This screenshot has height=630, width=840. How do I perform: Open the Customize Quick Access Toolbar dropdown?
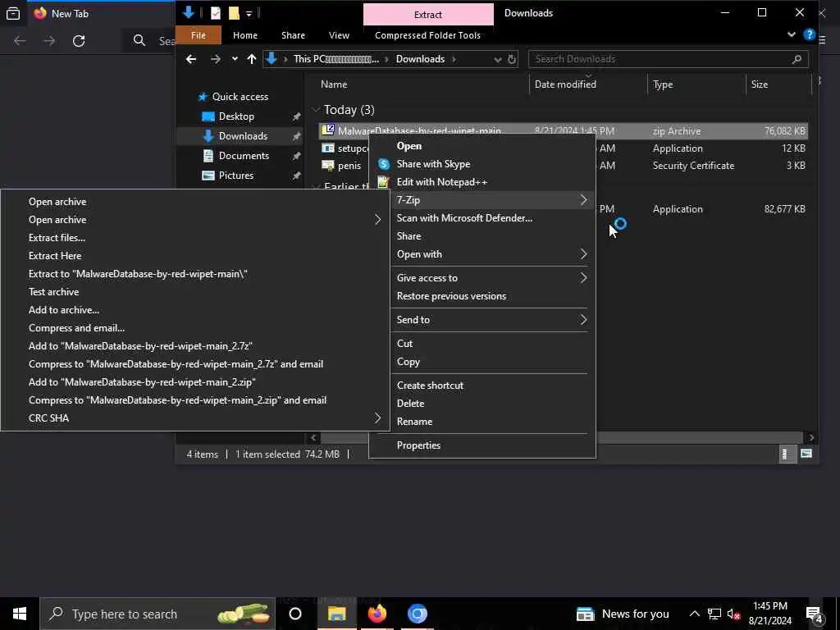pyautogui.click(x=249, y=14)
